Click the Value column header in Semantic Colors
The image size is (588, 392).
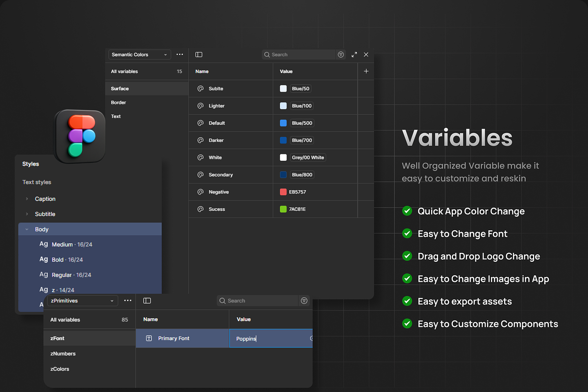[286, 72]
